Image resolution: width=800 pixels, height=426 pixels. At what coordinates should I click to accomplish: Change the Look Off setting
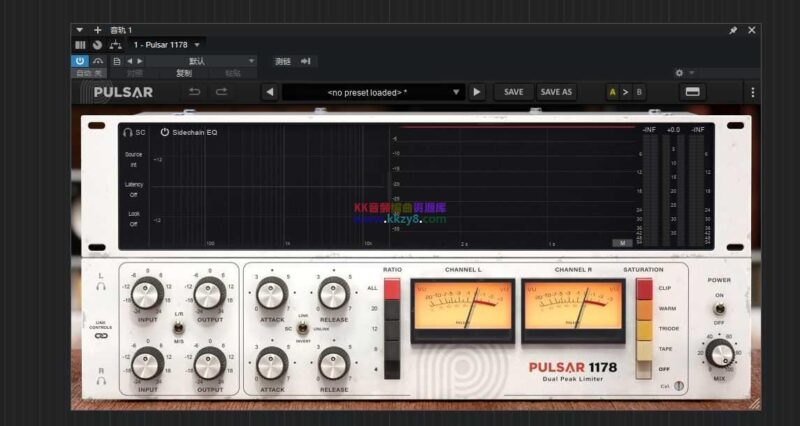[x=133, y=224]
